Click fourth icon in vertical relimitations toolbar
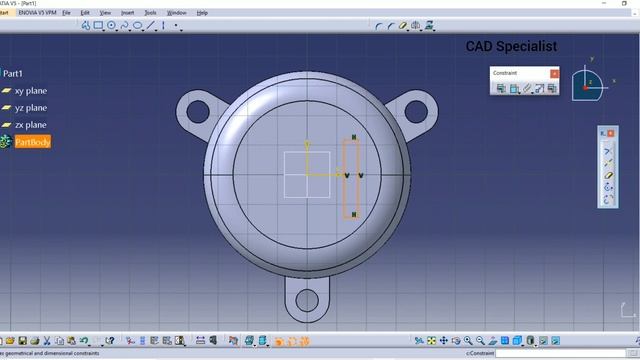 pos(608,187)
